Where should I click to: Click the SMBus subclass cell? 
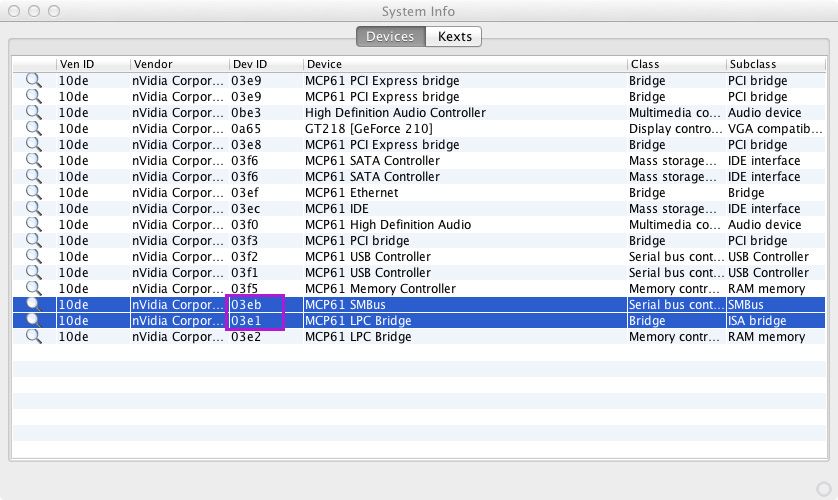[746, 305]
